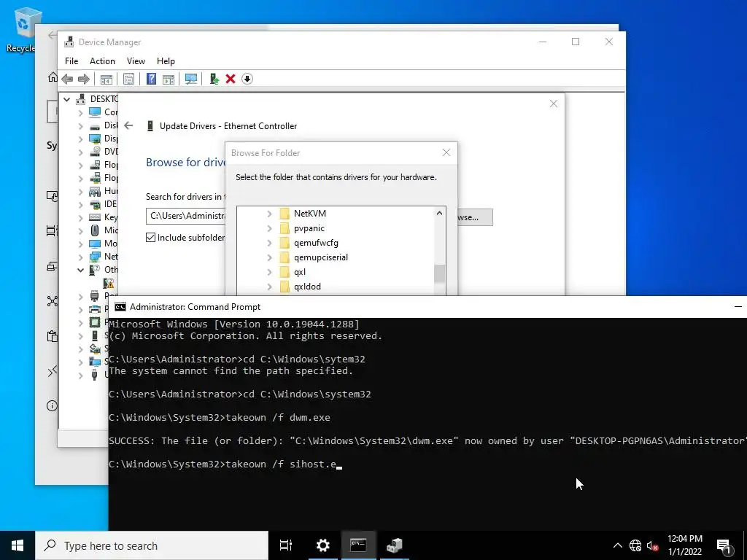Click the Command Prompt taskbar icon
Screen dimensions: 747x560
(358, 545)
